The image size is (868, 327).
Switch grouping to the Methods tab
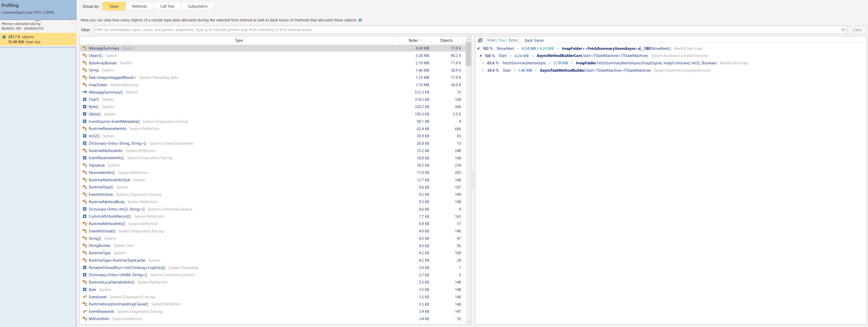click(139, 6)
